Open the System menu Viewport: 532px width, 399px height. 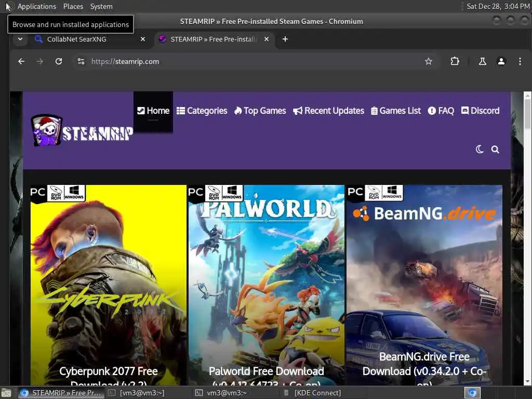click(x=101, y=6)
